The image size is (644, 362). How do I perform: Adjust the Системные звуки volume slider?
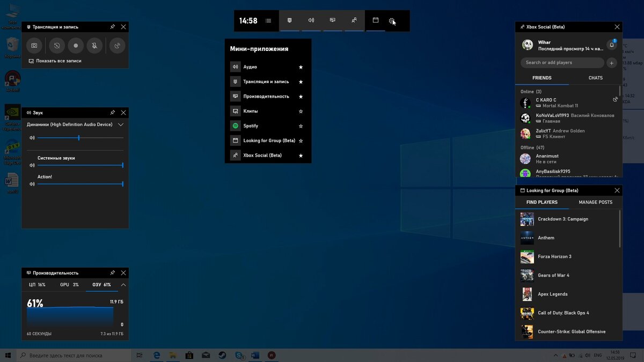80,165
